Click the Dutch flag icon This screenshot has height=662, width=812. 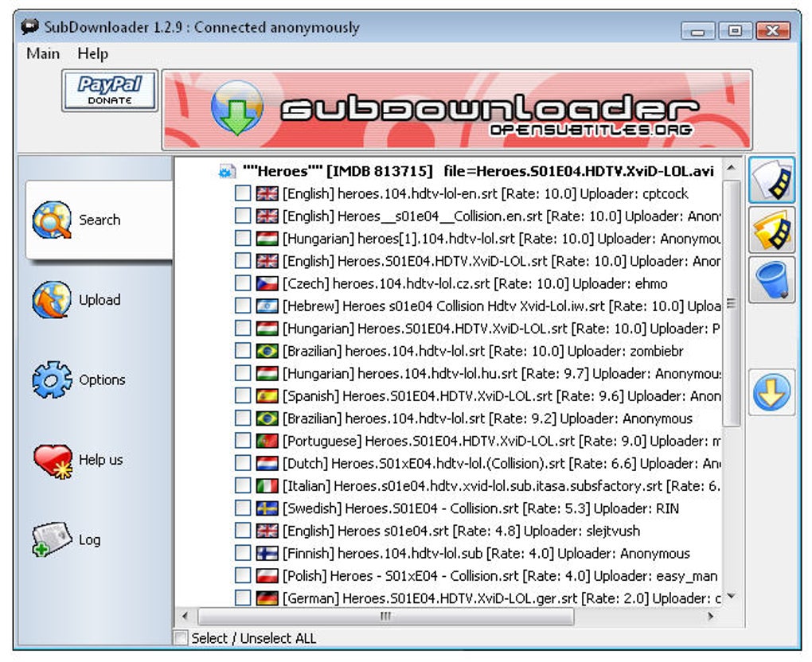[x=267, y=463]
